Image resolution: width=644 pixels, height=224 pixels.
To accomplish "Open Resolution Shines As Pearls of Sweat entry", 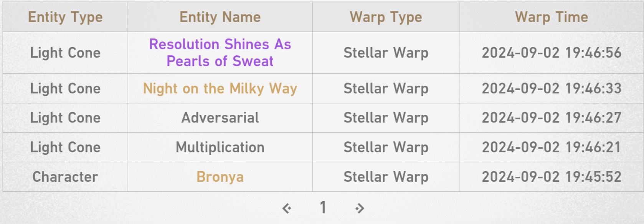I will point(220,53).
